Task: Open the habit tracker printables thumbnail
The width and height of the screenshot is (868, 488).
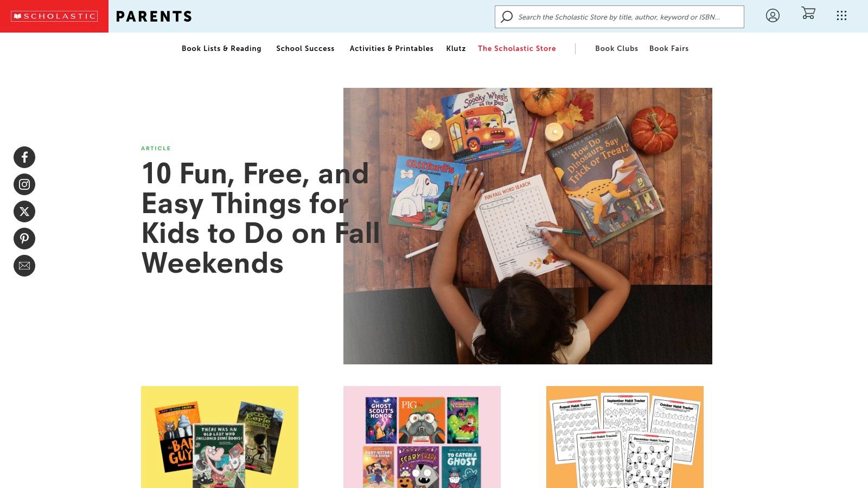Action: click(x=625, y=437)
